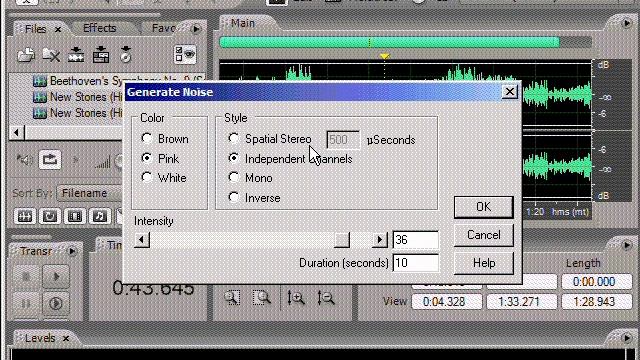Open the Files panel tab group menu arrow
This screenshot has width=640, height=360.
tap(196, 29)
